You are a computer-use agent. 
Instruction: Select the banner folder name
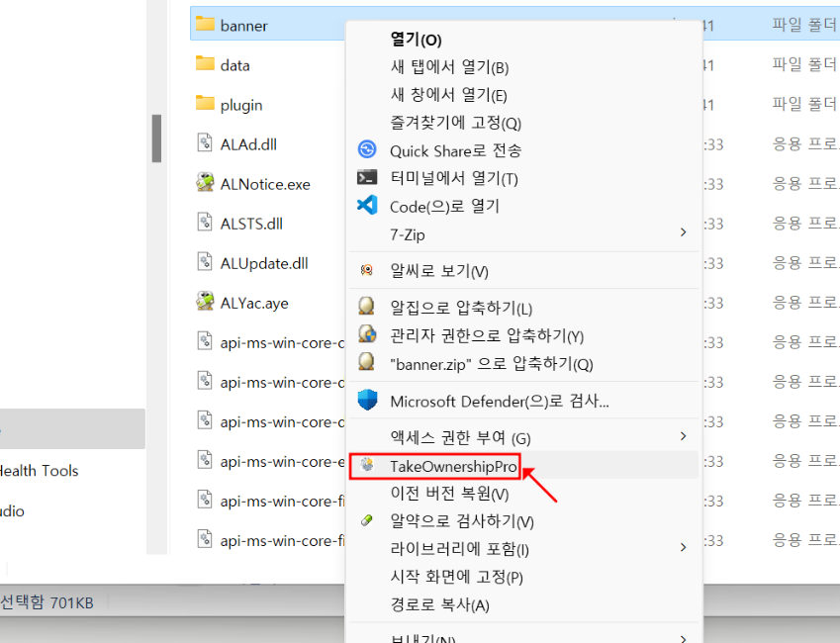point(243,26)
